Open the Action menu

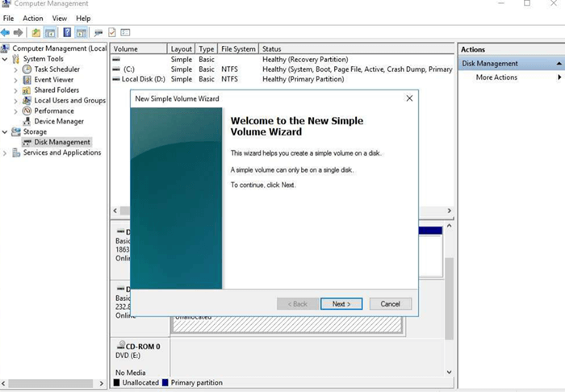pos(33,18)
